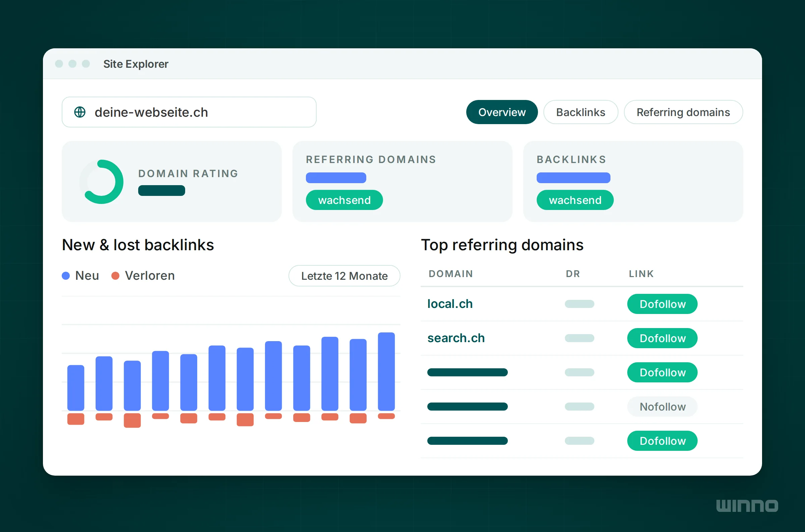Click the blue Neu legend dot
Screen dimensions: 805x532
[66, 275]
